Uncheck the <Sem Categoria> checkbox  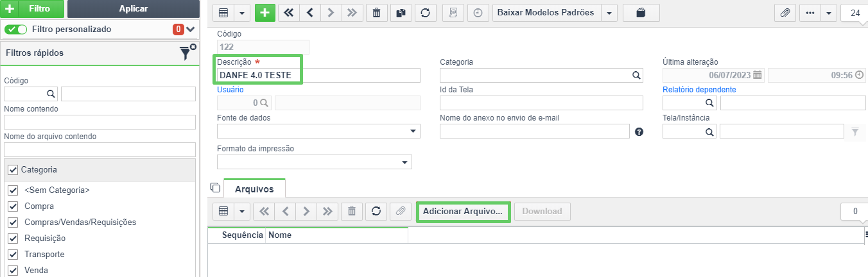[12, 190]
